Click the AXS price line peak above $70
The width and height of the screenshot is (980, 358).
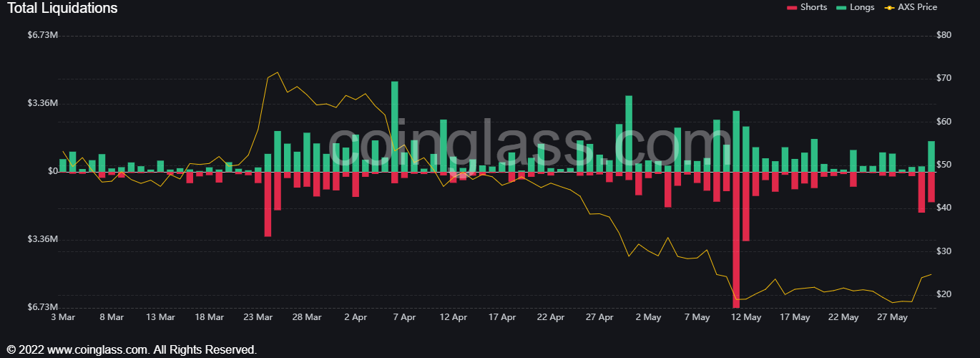[277, 72]
